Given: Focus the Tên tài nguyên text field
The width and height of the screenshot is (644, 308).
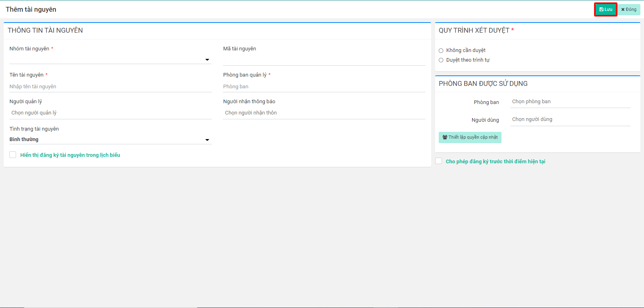Looking at the screenshot, I should pyautogui.click(x=110, y=87).
